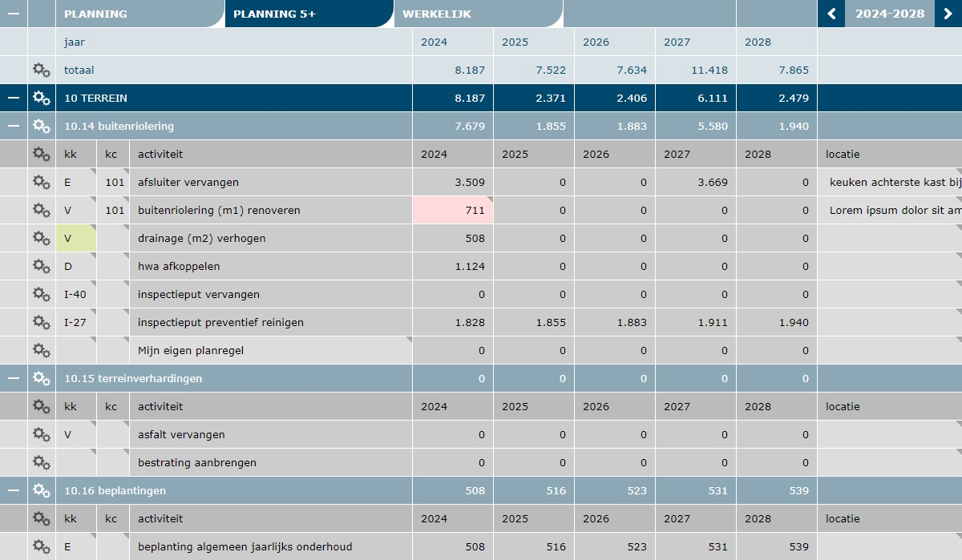Open gear icon for buitenriolering (m1) renoveren
This screenshot has width=962, height=560.
[40, 210]
